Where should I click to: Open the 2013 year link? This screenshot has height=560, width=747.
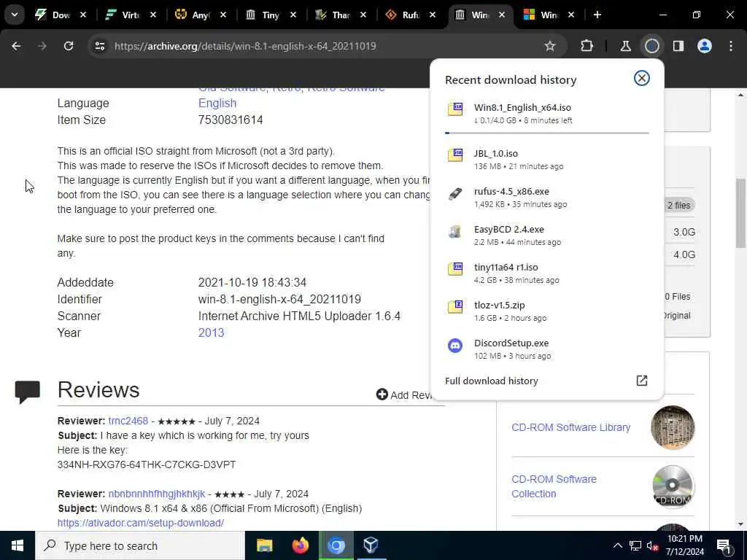pos(211,332)
